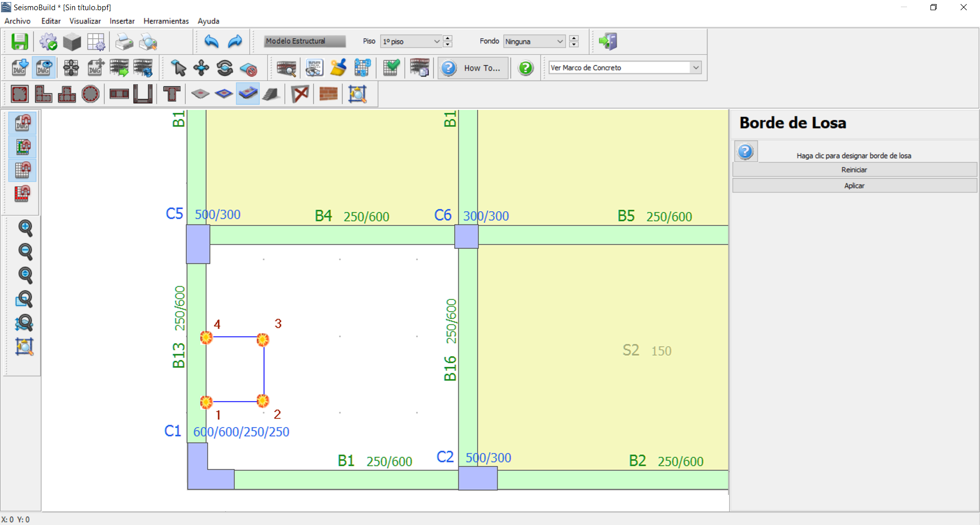Open the Herramientas menu
This screenshot has width=980, height=525.
click(166, 21)
